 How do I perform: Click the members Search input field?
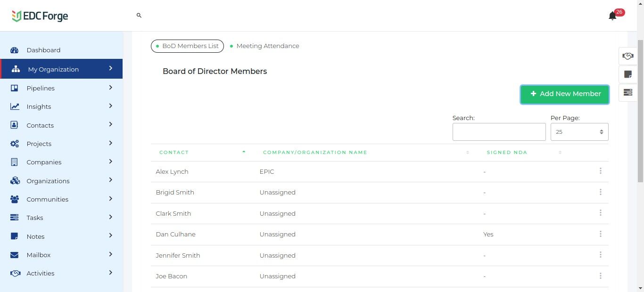click(499, 132)
